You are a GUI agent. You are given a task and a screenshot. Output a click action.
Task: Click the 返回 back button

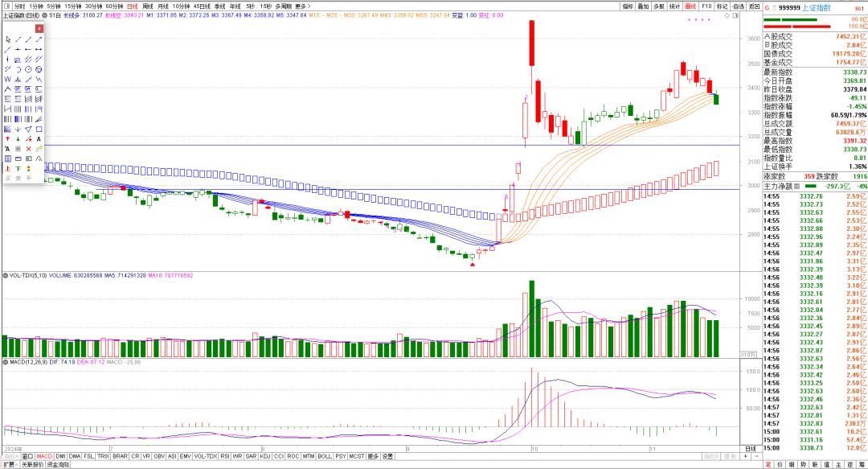(754, 6)
